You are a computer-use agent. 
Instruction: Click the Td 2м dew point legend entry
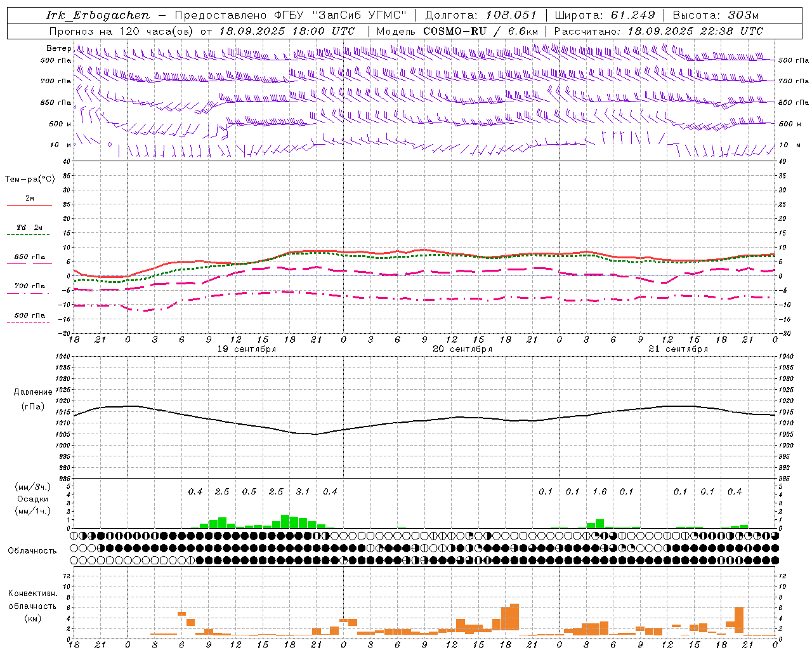coord(29,230)
